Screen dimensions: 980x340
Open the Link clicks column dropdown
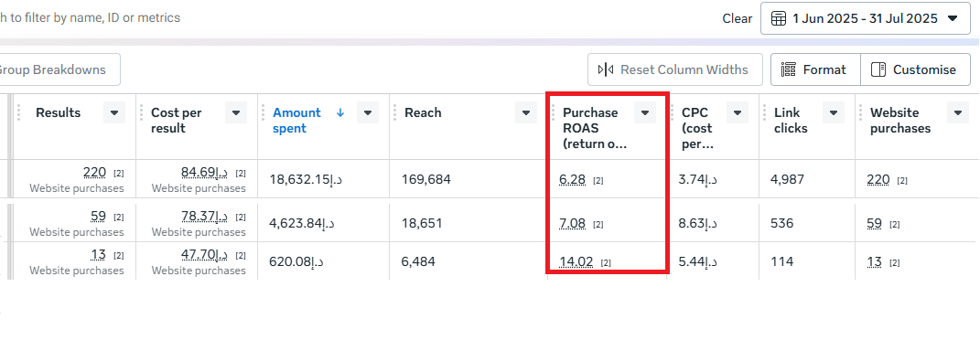click(x=833, y=113)
